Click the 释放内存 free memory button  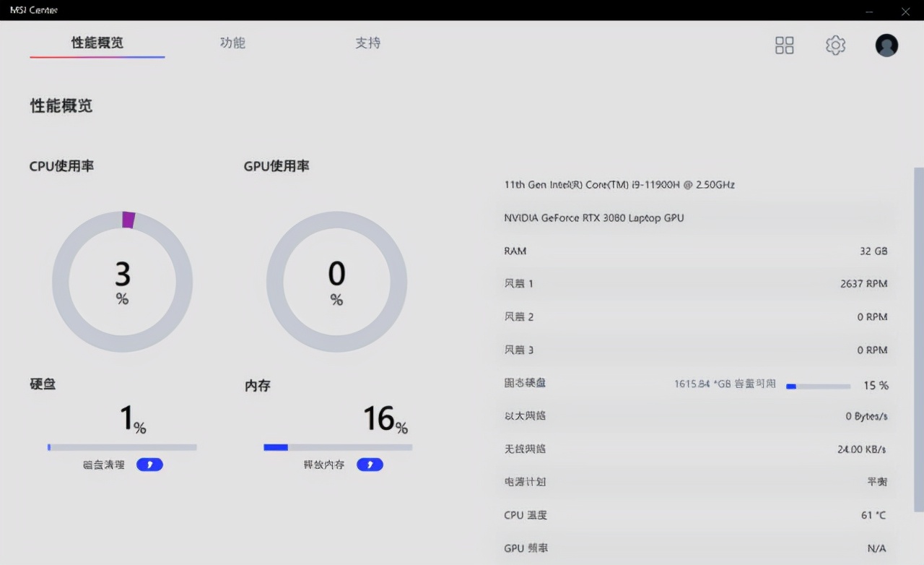click(370, 465)
